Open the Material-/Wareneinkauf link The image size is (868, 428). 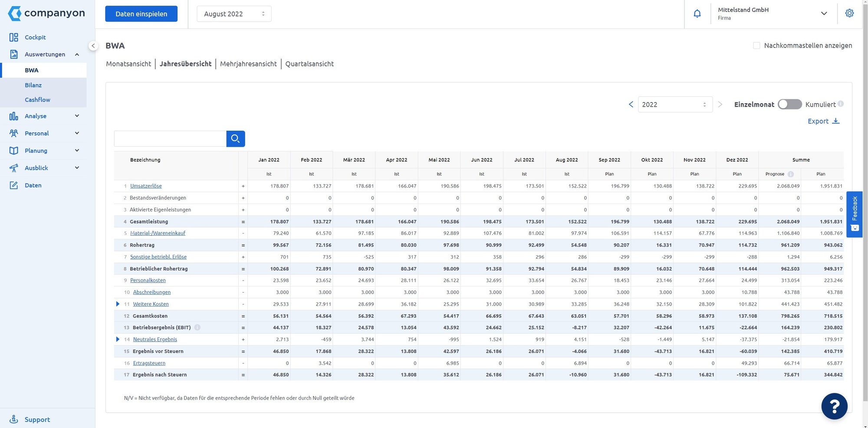point(158,233)
